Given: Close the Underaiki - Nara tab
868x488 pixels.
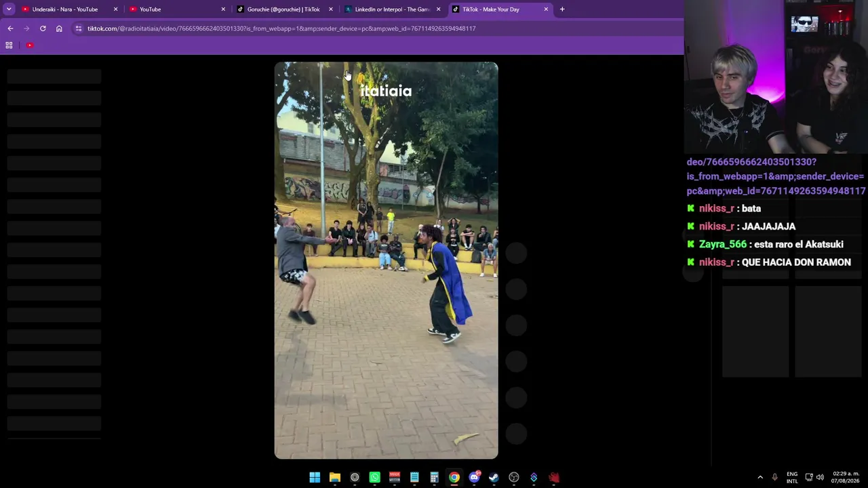Looking at the screenshot, I should (x=116, y=9).
